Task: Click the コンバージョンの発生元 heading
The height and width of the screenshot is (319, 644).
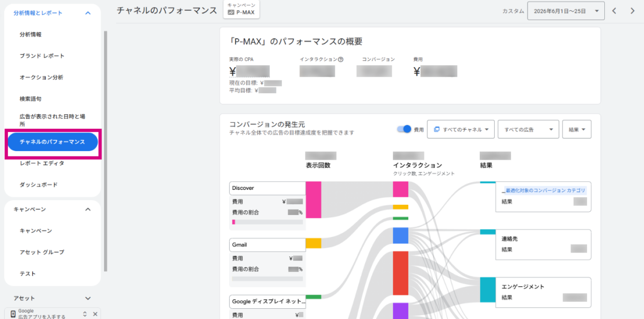Action: [267, 124]
